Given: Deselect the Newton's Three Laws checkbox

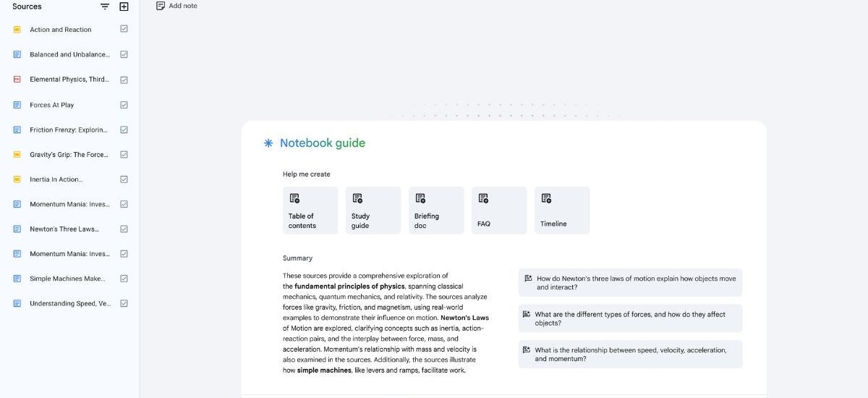Looking at the screenshot, I should pos(124,229).
